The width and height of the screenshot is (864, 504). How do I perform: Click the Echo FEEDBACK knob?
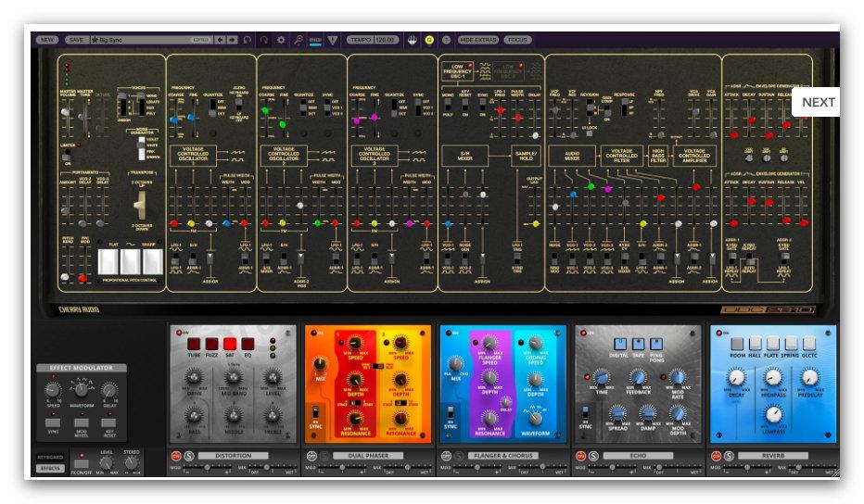[x=638, y=377]
